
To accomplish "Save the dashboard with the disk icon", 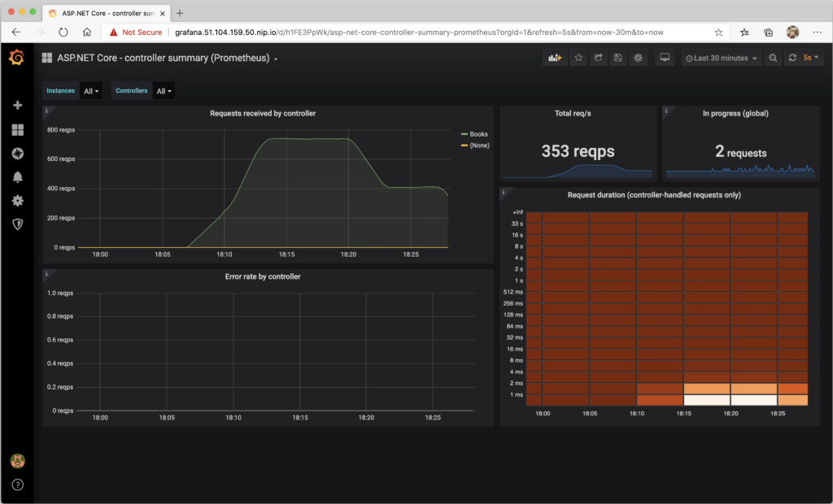I will click(x=618, y=58).
